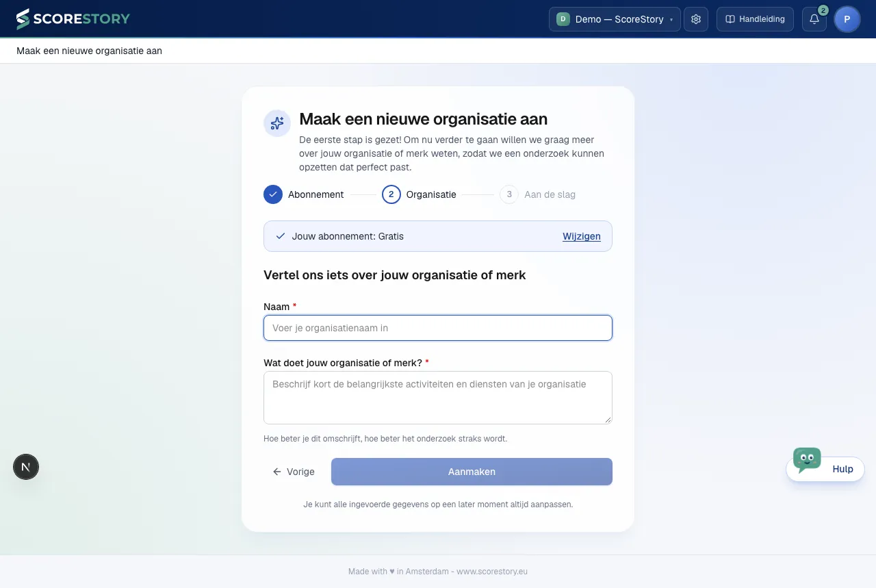
Task: Click the Aan de slag step label
Action: 550,194
